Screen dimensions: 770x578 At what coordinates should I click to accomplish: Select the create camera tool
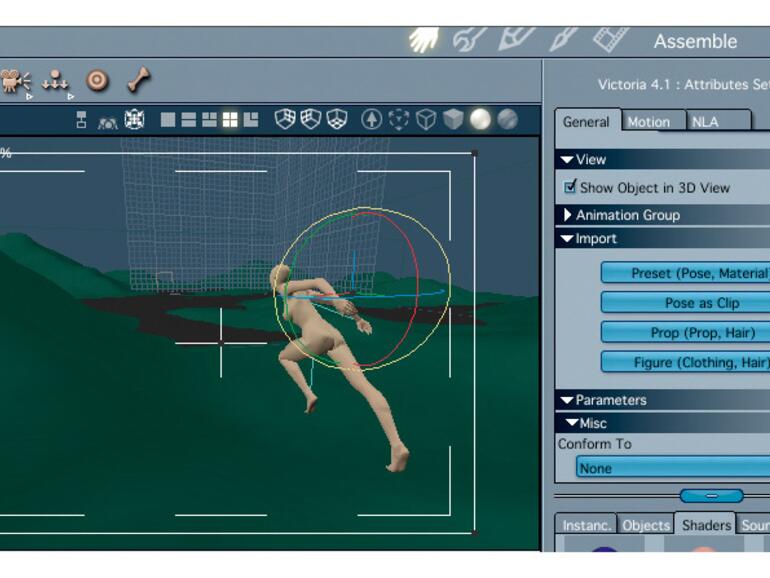pyautogui.click(x=14, y=81)
